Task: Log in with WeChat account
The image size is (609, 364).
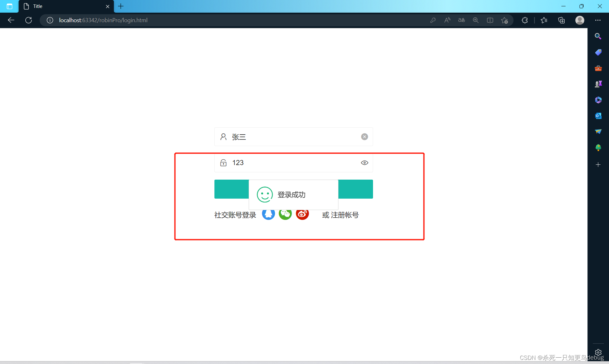Action: (285, 214)
